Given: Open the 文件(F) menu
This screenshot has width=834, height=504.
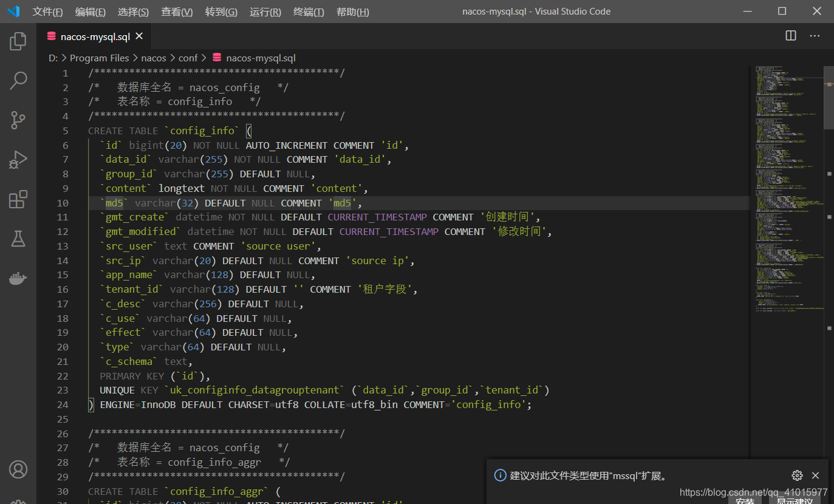Looking at the screenshot, I should pos(47,12).
